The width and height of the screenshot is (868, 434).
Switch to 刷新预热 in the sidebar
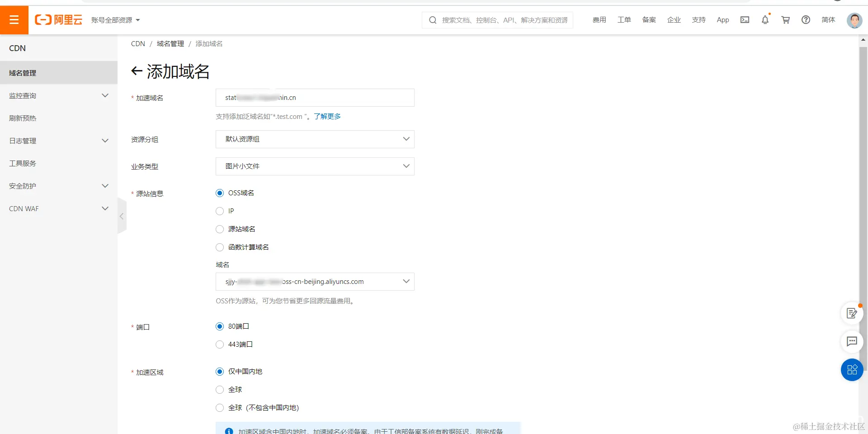point(22,118)
